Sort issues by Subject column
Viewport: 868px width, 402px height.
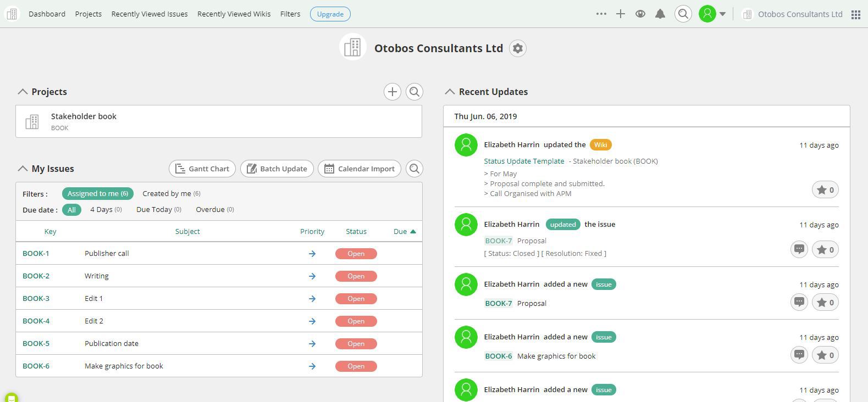187,232
